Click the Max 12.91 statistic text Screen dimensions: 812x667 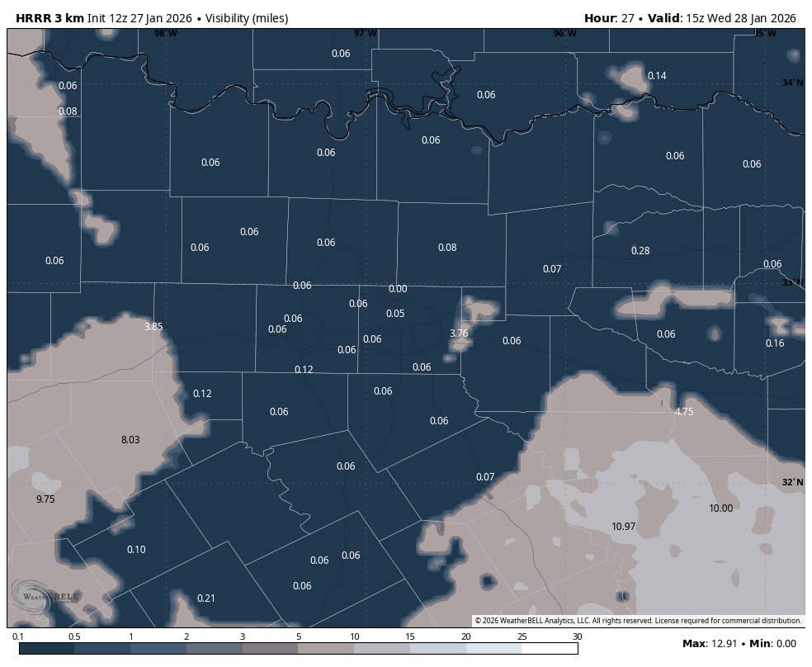[x=710, y=644]
